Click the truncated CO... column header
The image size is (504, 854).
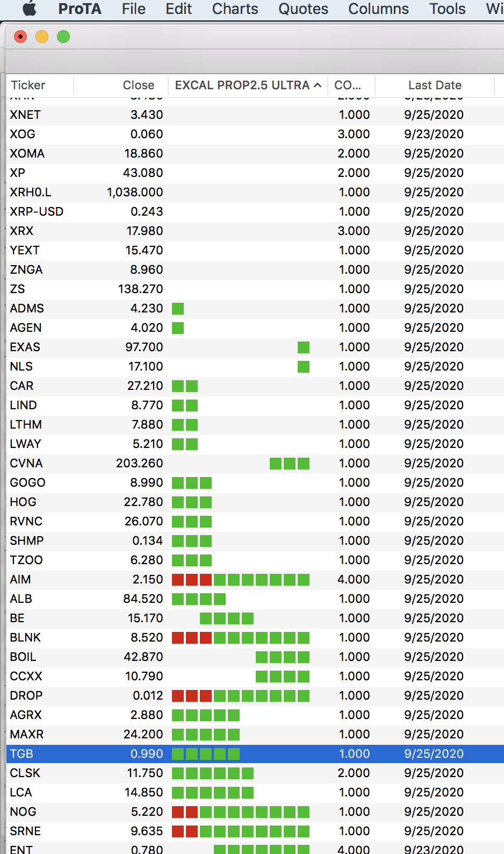348,85
